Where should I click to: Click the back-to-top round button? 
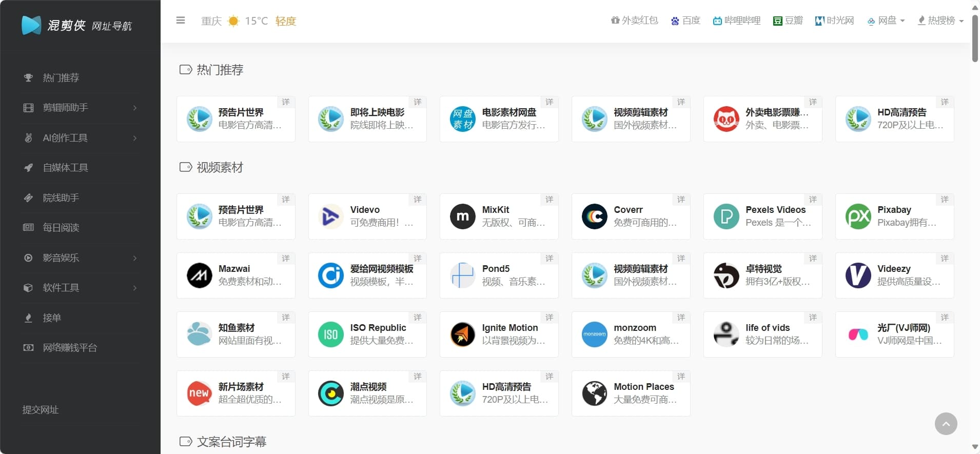[946, 424]
